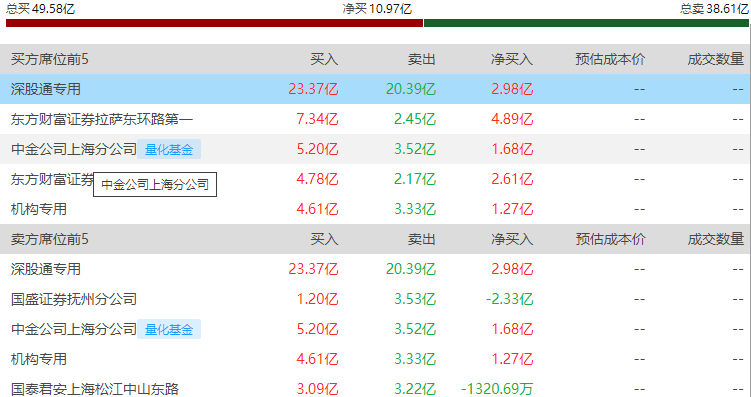Click the red total-buy progress bar
Viewport: 751px width, 397px height.
[215, 23]
